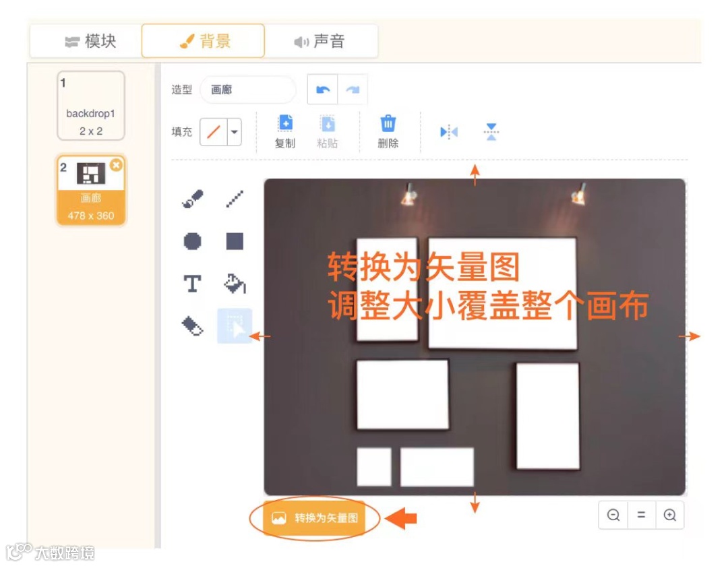Edit the costume name field 画廊
This screenshot has height=566, width=728.
pos(248,90)
